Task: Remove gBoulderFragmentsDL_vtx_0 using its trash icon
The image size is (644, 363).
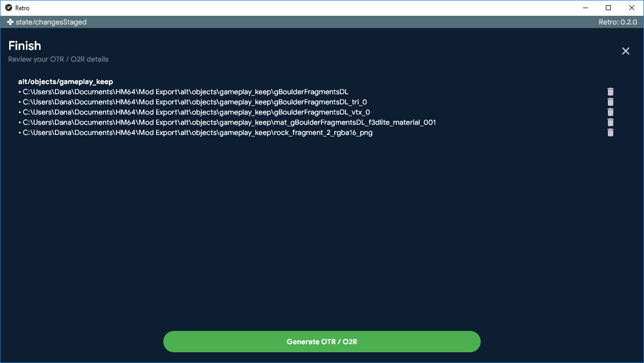Action: (610, 112)
